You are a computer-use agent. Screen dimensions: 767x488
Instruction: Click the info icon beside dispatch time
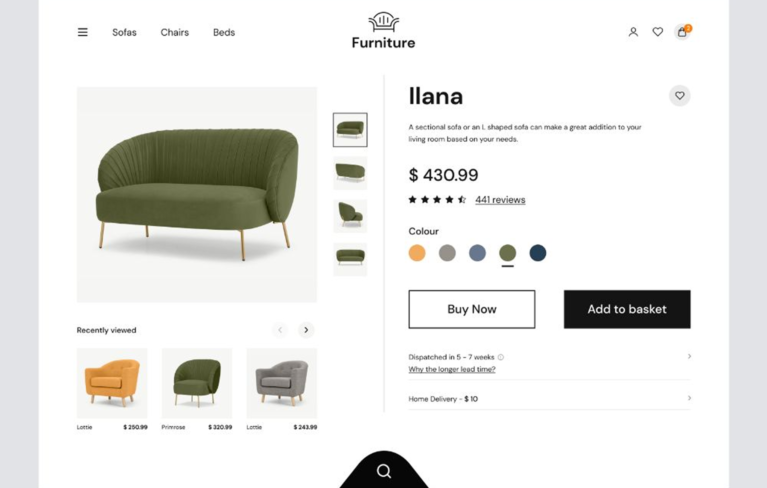click(501, 357)
